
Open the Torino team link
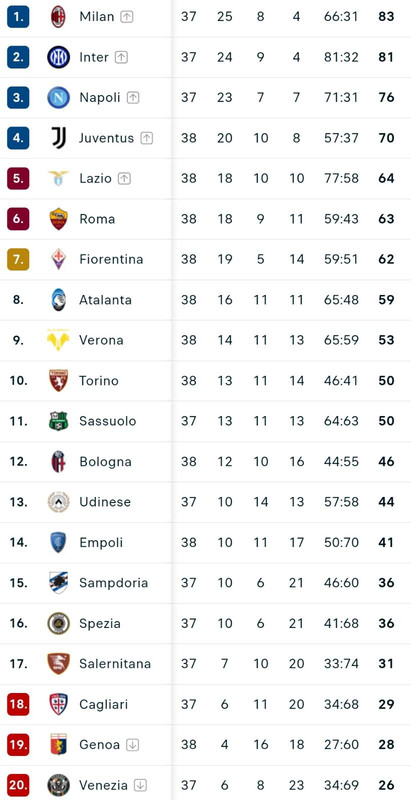(99, 381)
